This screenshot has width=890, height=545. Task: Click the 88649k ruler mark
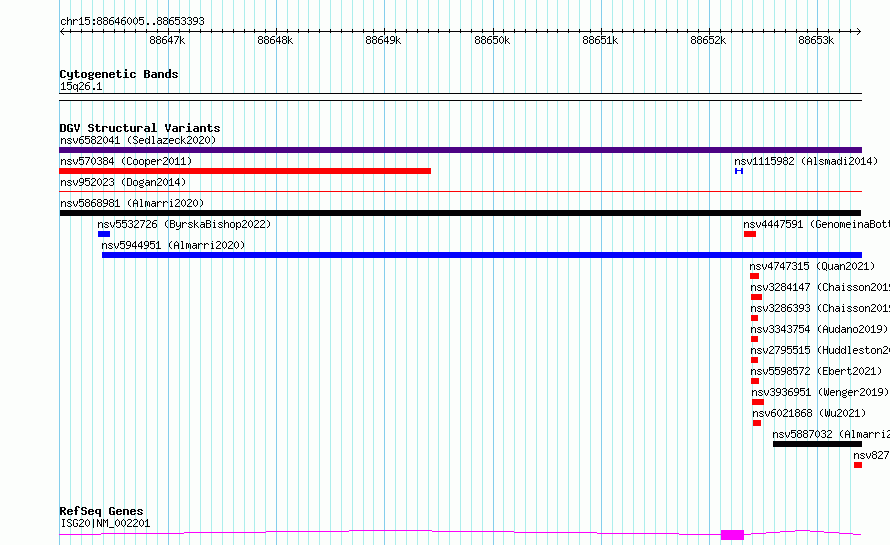click(x=383, y=40)
